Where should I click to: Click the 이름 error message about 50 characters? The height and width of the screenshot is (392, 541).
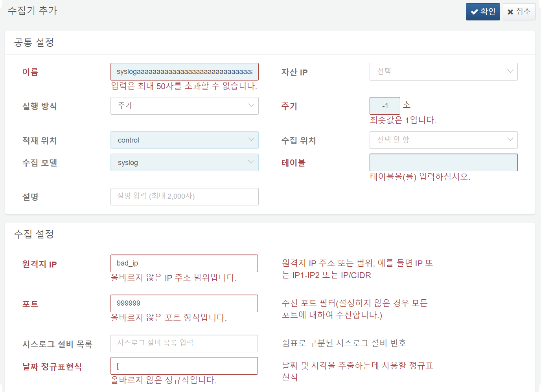pos(184,86)
